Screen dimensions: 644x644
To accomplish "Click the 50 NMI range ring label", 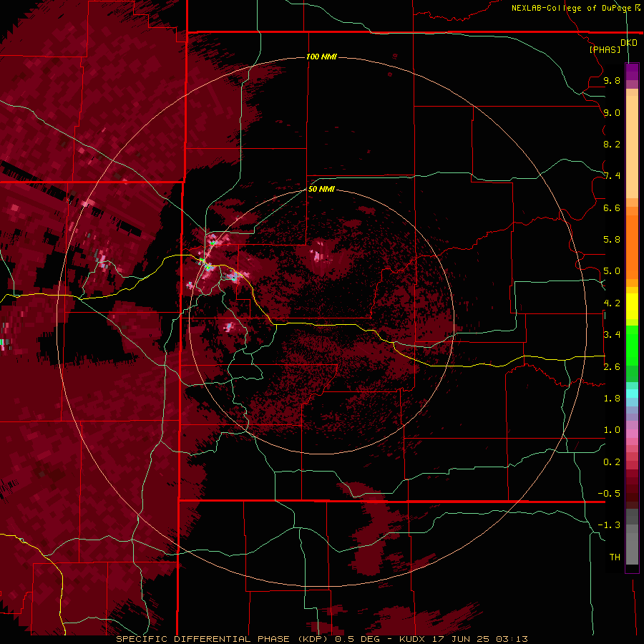I will (321, 189).
